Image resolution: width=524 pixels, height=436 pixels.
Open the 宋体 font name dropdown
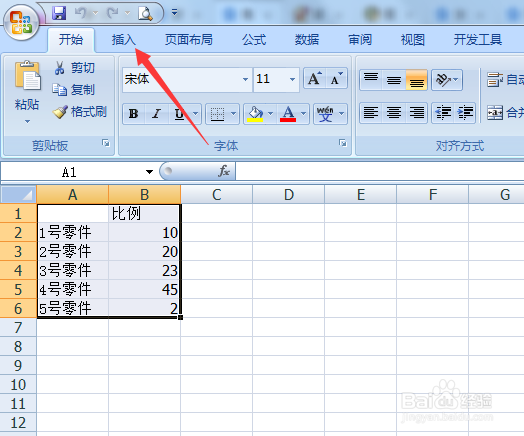tap(246, 80)
